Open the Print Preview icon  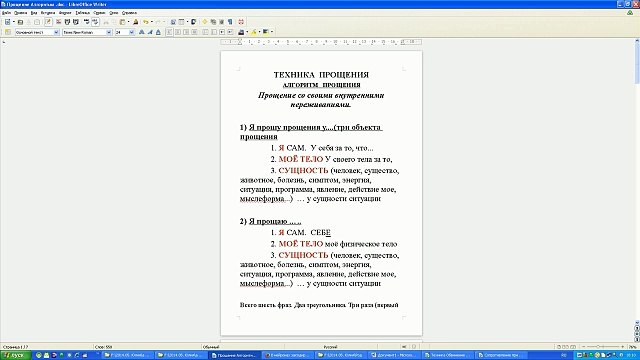[x=76, y=22]
